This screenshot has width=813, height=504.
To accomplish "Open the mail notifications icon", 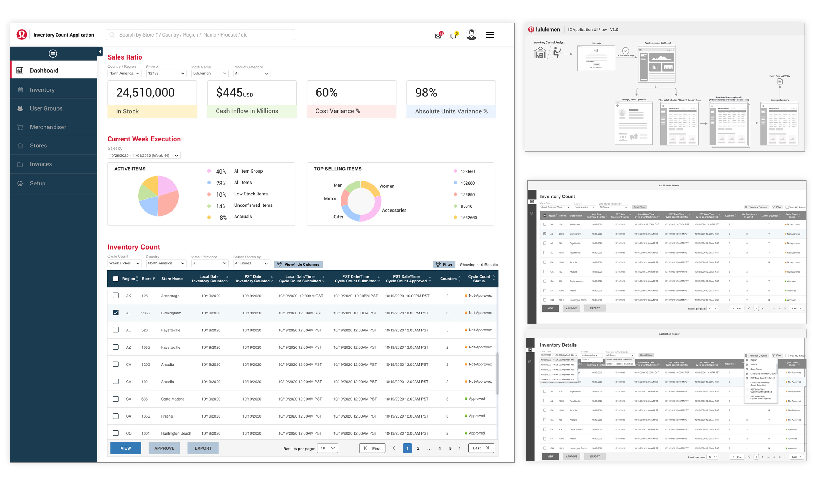I will 438,36.
